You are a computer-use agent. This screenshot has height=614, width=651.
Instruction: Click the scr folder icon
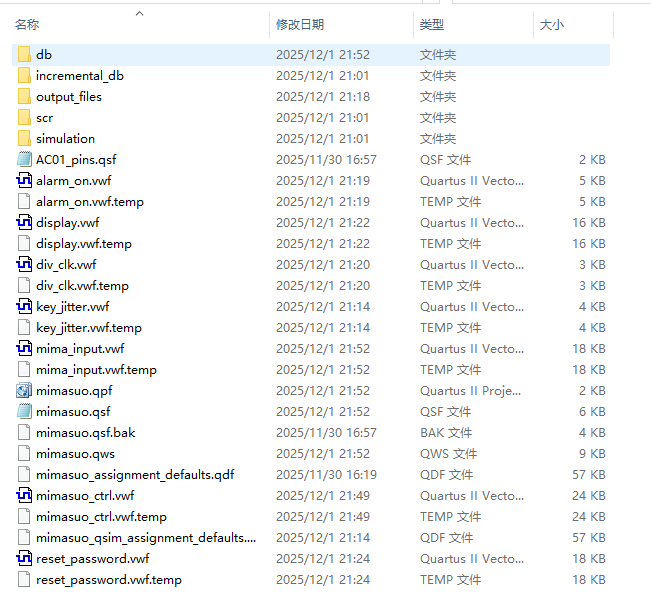[x=24, y=117]
